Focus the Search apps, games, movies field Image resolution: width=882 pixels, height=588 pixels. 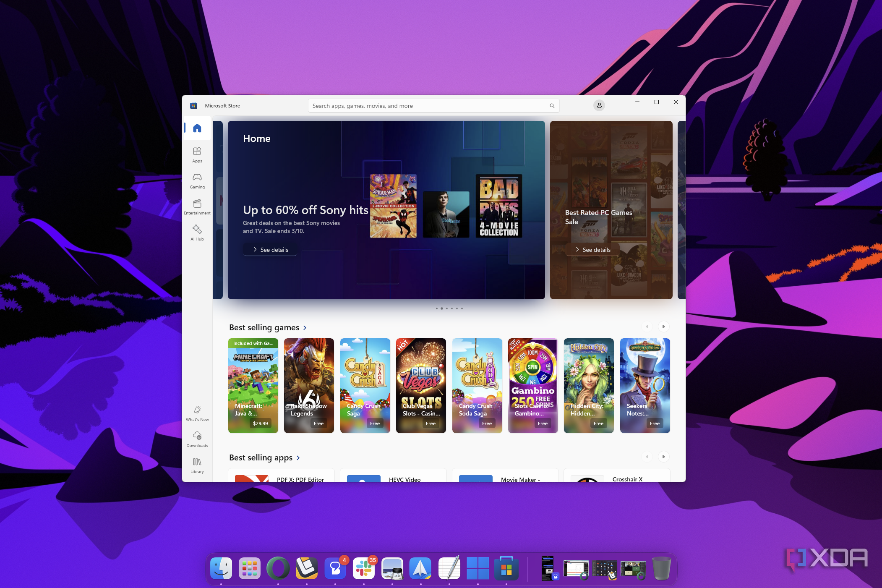[433, 106]
